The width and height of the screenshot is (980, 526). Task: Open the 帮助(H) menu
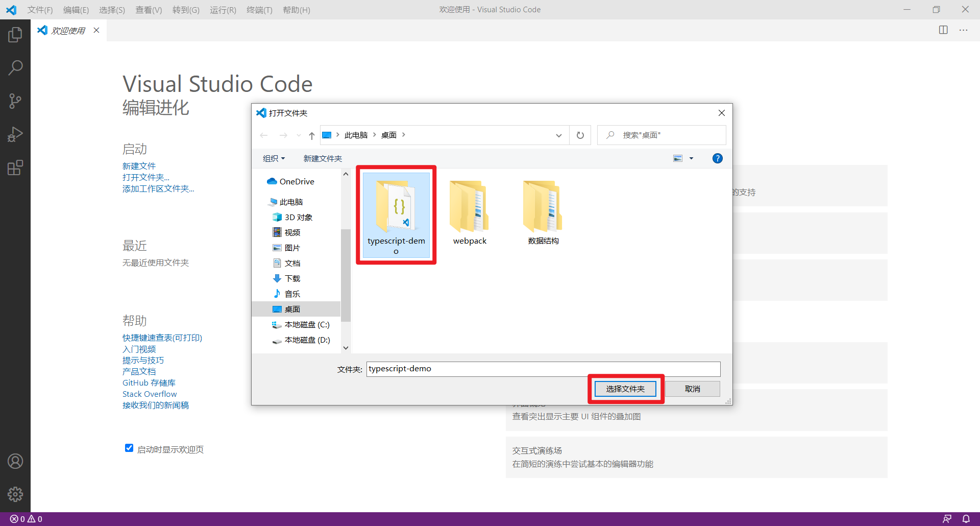(x=296, y=10)
